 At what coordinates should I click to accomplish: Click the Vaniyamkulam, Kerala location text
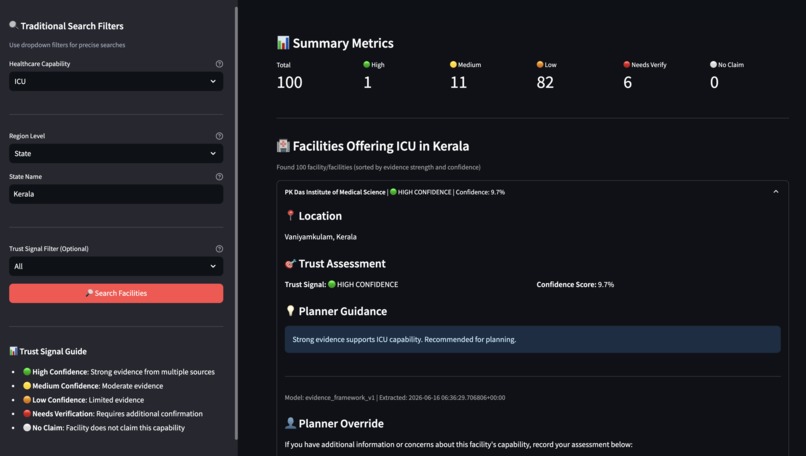click(x=320, y=237)
